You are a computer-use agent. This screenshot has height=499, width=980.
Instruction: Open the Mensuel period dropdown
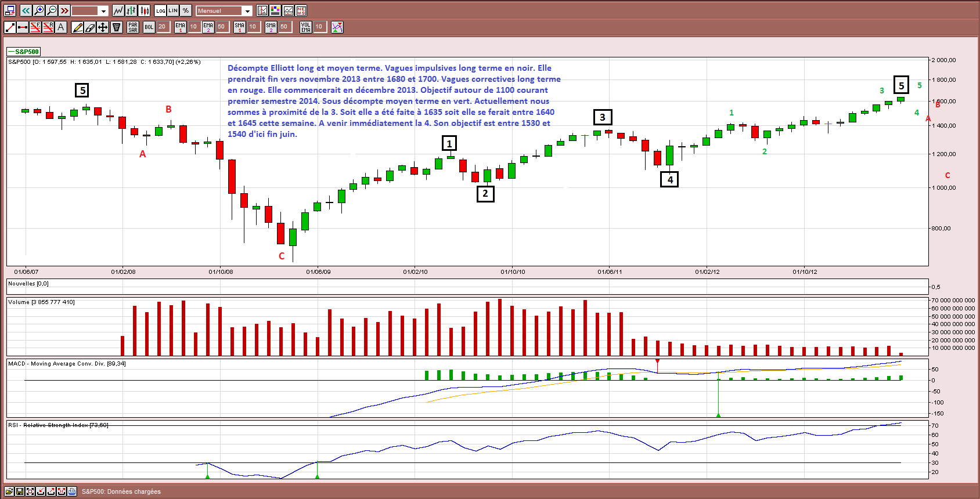point(224,10)
